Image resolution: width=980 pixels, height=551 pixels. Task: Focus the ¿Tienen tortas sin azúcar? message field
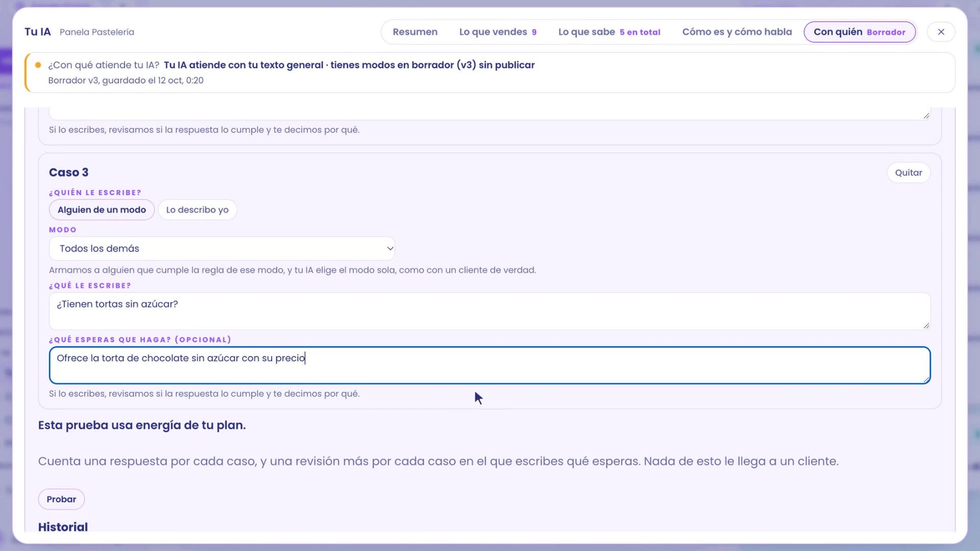(489, 311)
